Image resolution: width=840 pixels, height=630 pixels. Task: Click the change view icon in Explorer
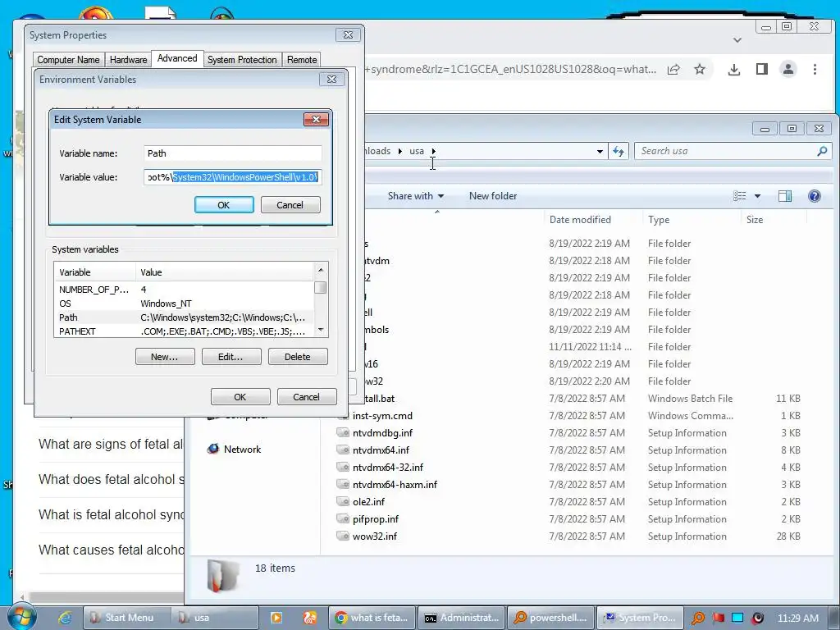click(740, 196)
